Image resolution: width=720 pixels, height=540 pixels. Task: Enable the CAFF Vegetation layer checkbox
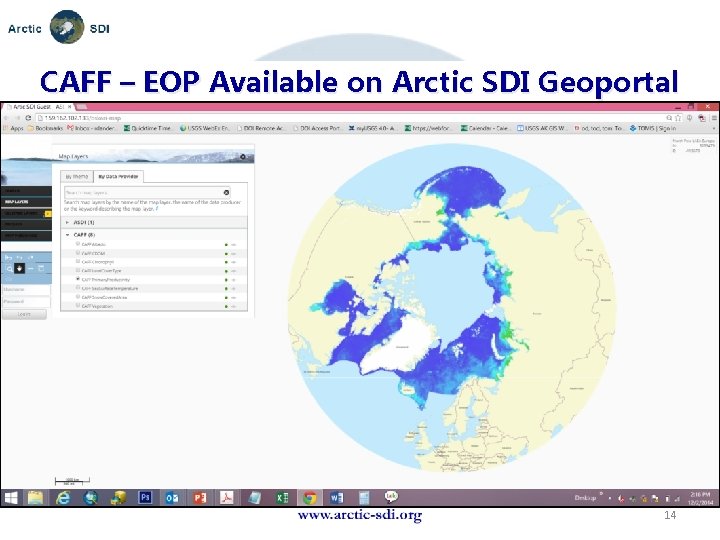[78, 305]
